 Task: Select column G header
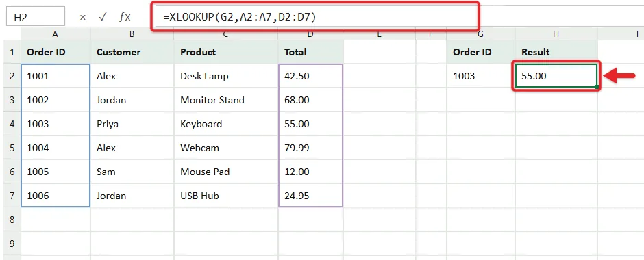pos(480,34)
